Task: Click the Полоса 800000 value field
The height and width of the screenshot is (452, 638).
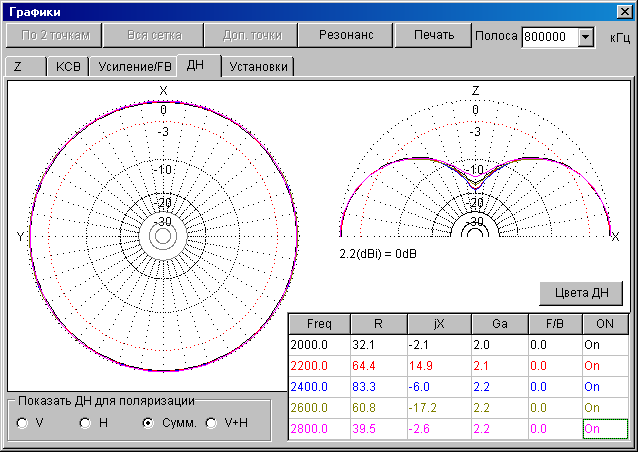Action: [549, 37]
